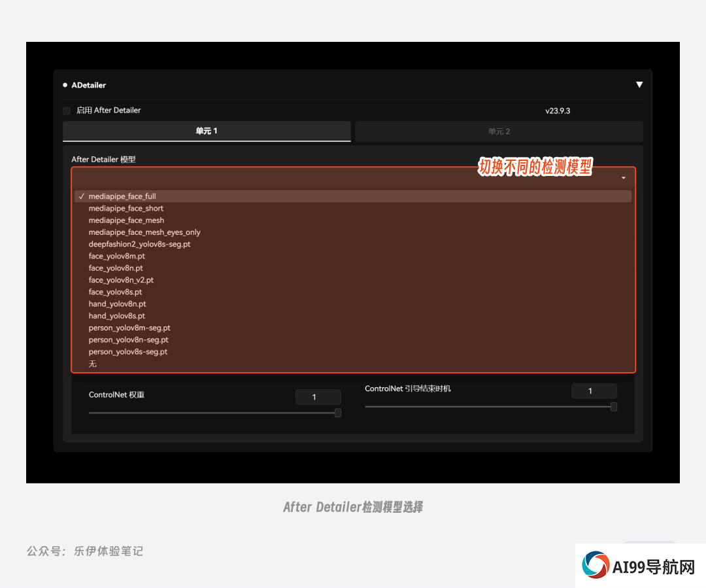This screenshot has height=588, width=706.
Task: Collapse the ADetailer panel triangle
Action: click(639, 85)
